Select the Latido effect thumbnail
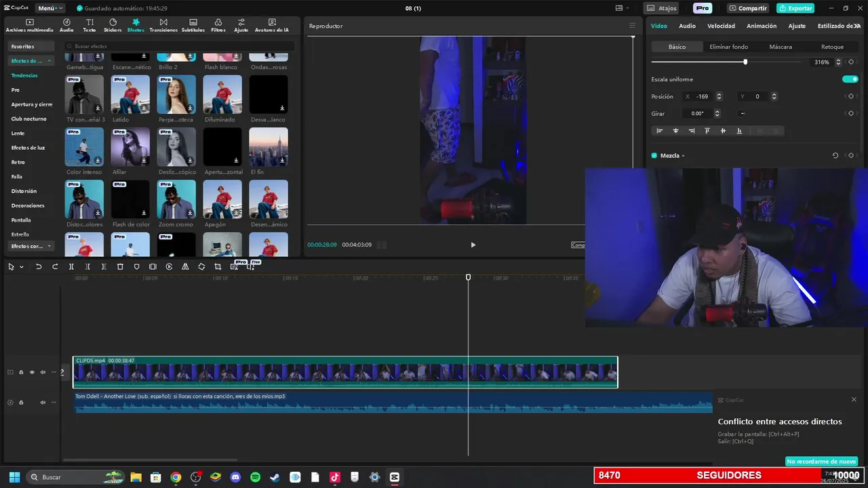 click(130, 94)
